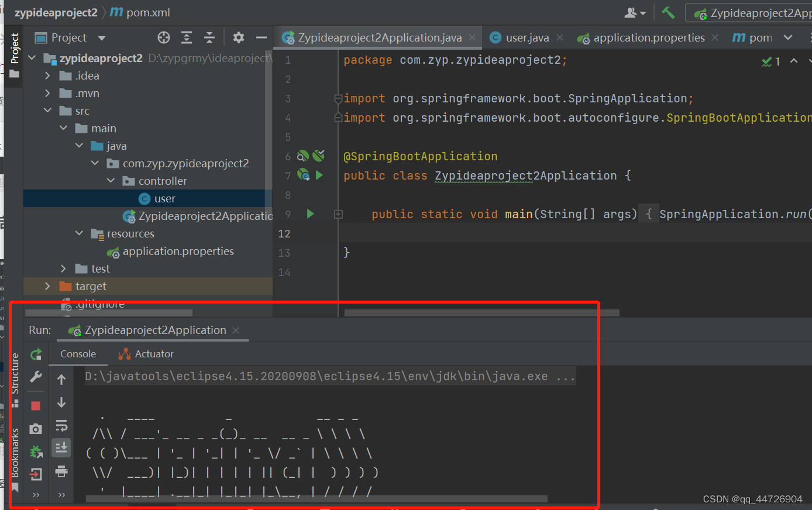Open the user account icon menu
812x510 pixels.
pos(635,12)
